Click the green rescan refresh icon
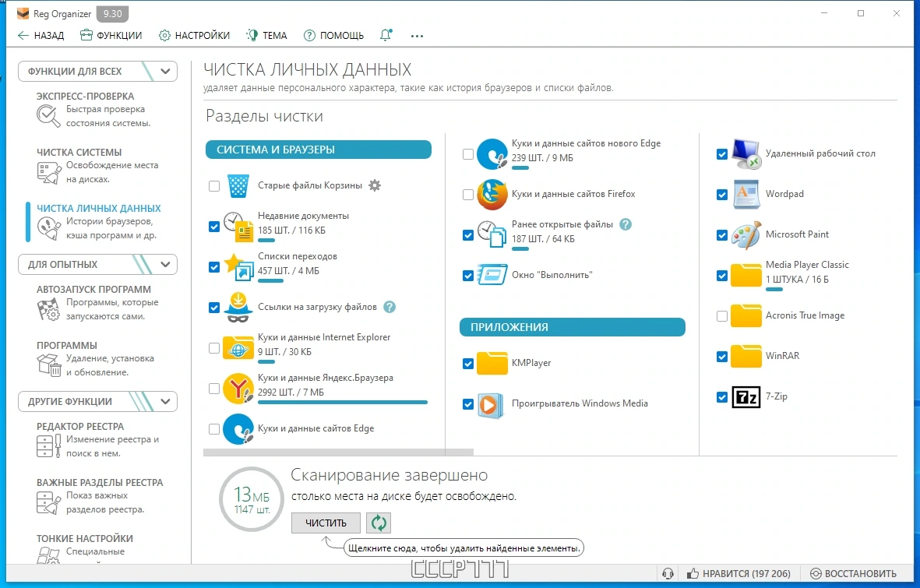 coord(379,523)
